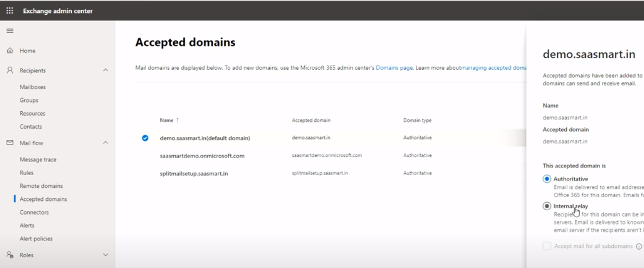Open saasmartdemo.onmicrosoft.com domain row
Screen dimensions: 644x268
tap(202, 156)
